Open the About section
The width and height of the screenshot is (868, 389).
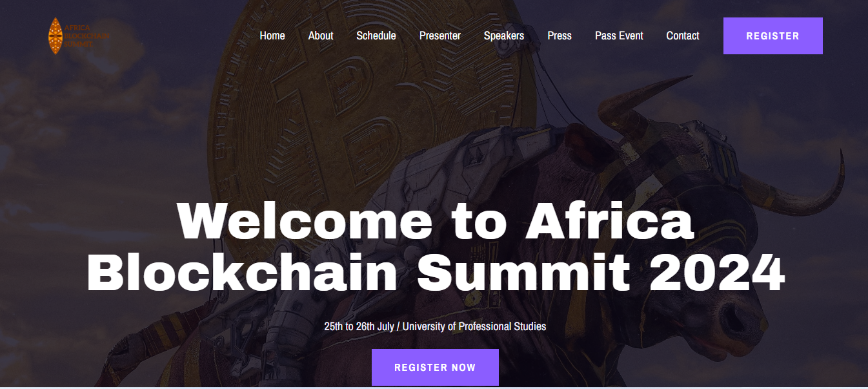(321, 36)
